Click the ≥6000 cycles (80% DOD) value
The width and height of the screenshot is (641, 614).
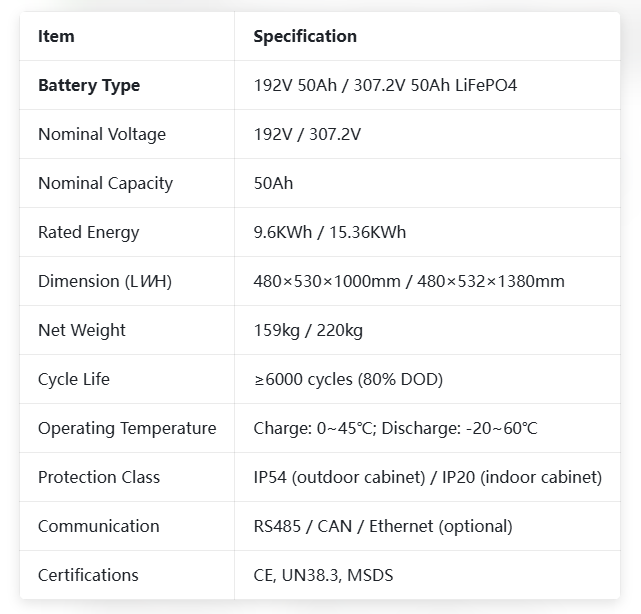(x=348, y=379)
